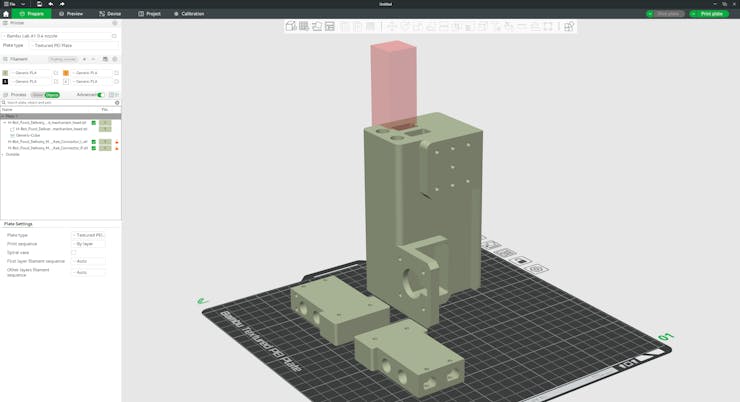Viewport: 740px width, 402px height.
Task: Select the Axis_Connector_R.stl object
Action: click(x=48, y=148)
